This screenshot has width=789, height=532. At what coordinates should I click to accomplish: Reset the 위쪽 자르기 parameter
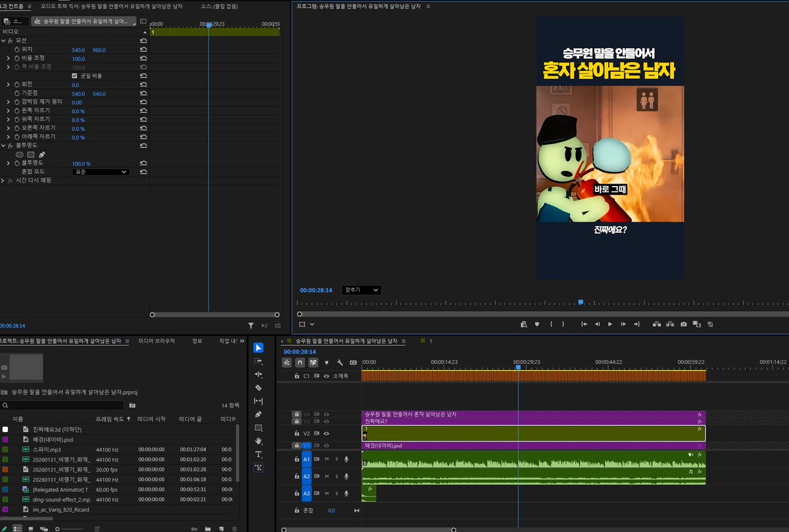[143, 120]
